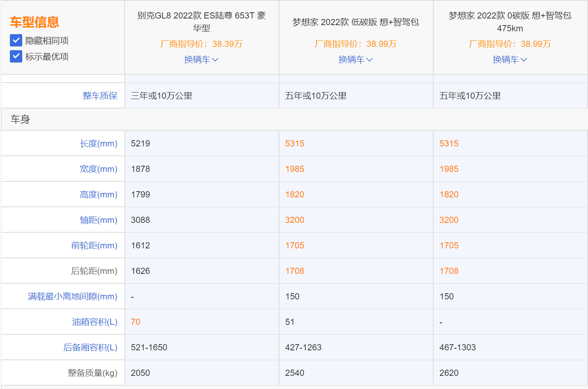588x389 pixels.
Task: Open 换辆车 dropdown under 梦想家 低碳版
Action: pyautogui.click(x=356, y=59)
